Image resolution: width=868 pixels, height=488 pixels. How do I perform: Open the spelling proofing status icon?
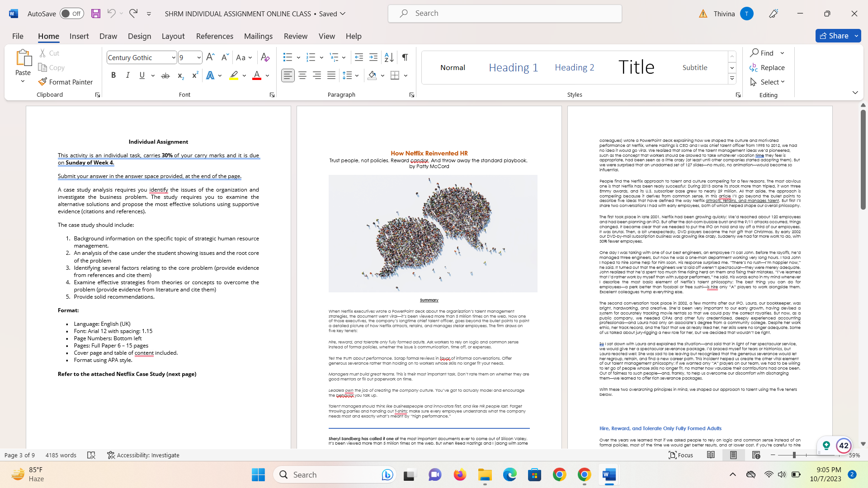(x=91, y=455)
